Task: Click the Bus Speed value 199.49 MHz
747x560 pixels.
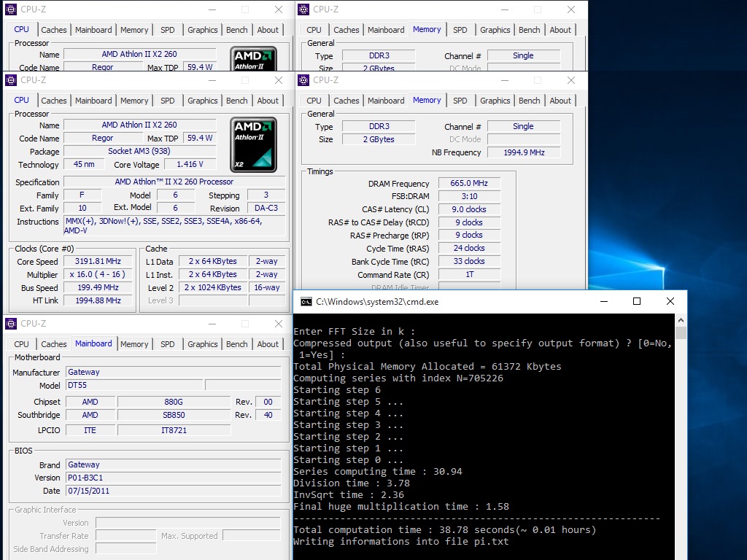Action: (98, 287)
